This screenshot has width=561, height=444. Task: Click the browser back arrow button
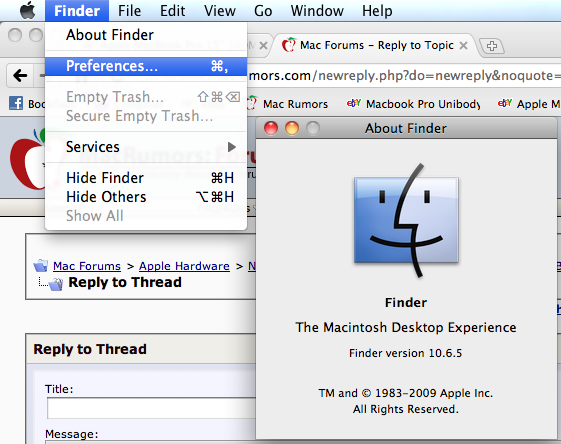coord(20,75)
